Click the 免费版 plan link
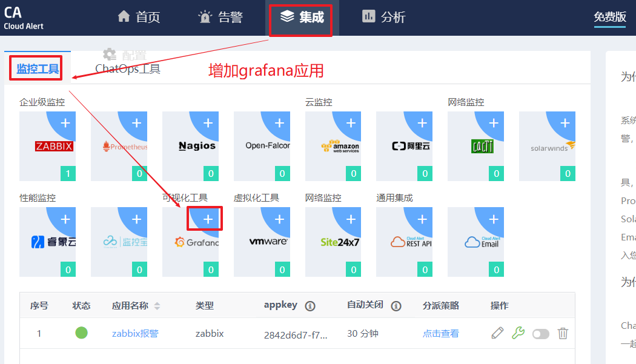This screenshot has width=636, height=364. [609, 17]
